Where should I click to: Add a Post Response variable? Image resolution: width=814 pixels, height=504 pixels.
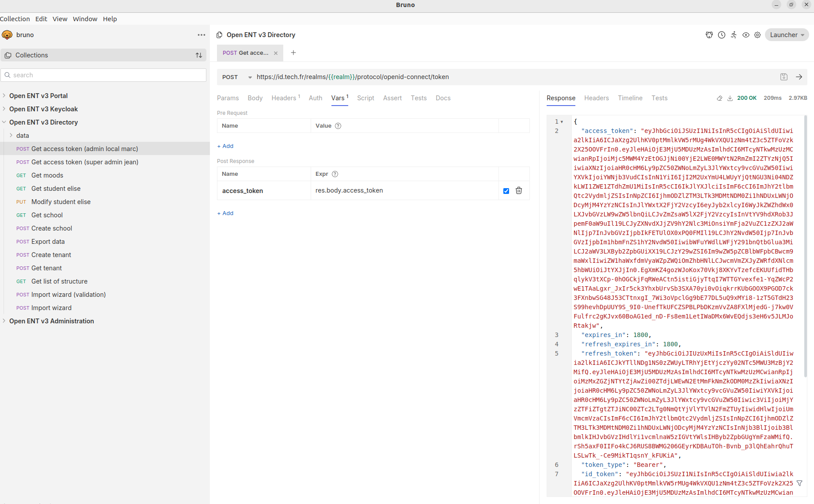(225, 213)
